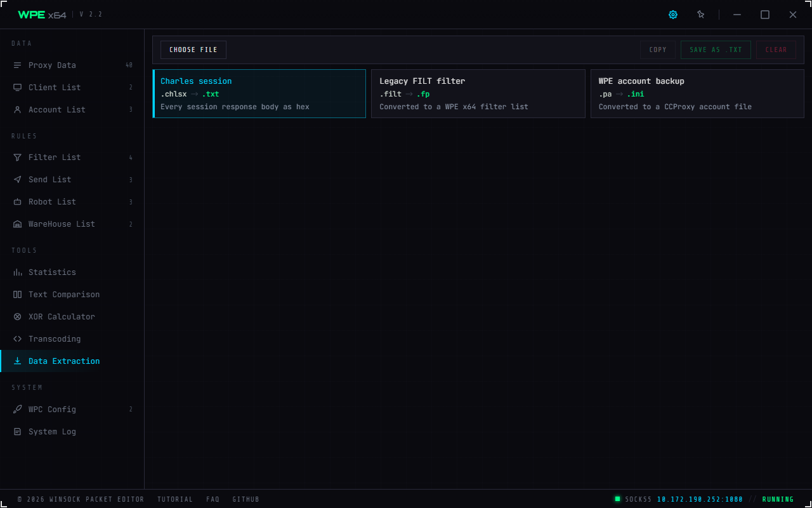Open the Filter List page
The width and height of the screenshot is (812, 508).
[72, 157]
